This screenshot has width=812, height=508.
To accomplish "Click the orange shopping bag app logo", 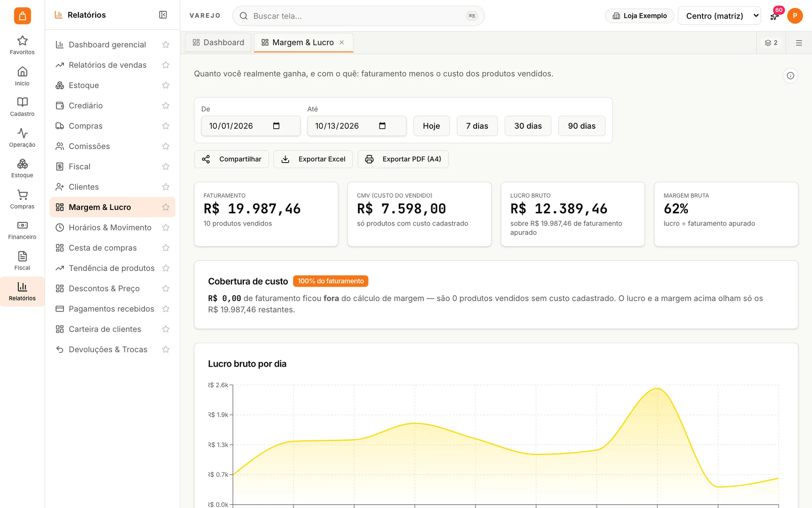I will [22, 16].
